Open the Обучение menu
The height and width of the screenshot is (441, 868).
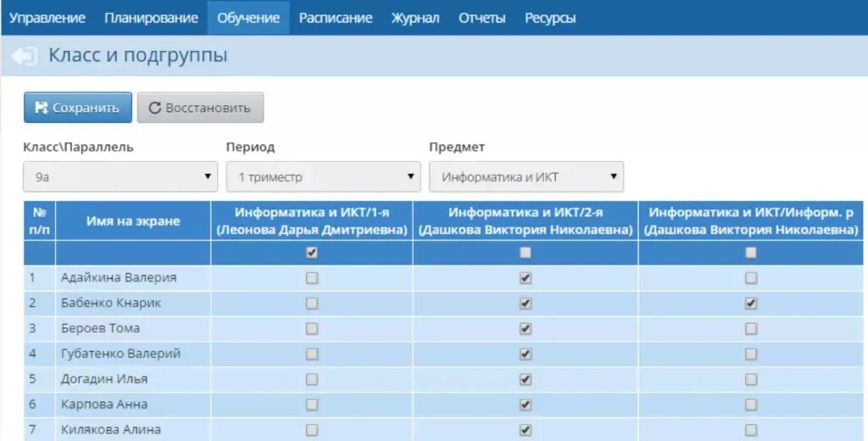(x=248, y=18)
